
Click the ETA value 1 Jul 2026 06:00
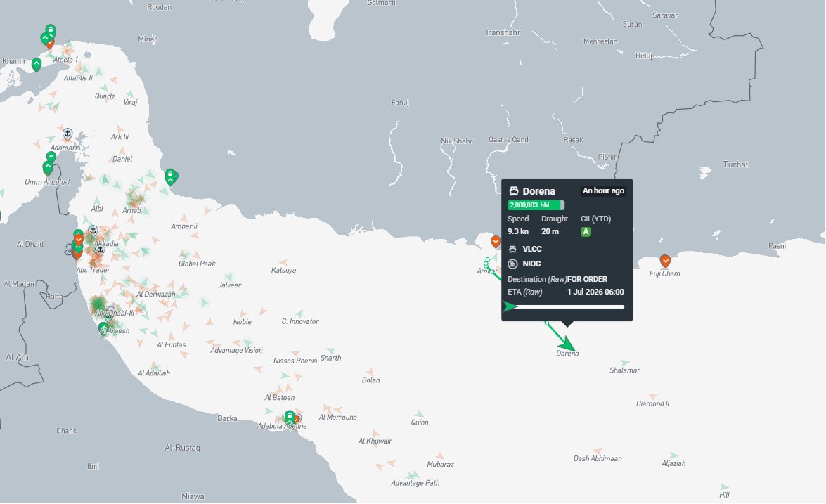point(595,292)
